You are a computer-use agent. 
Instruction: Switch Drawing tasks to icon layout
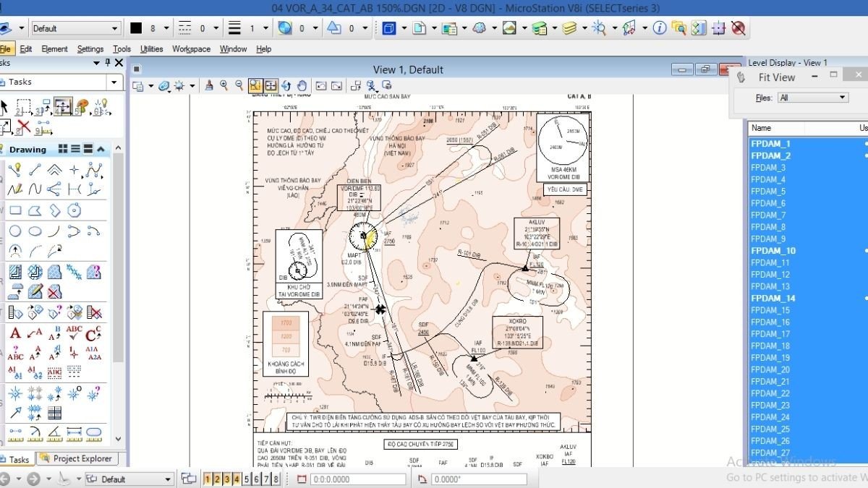63,149
